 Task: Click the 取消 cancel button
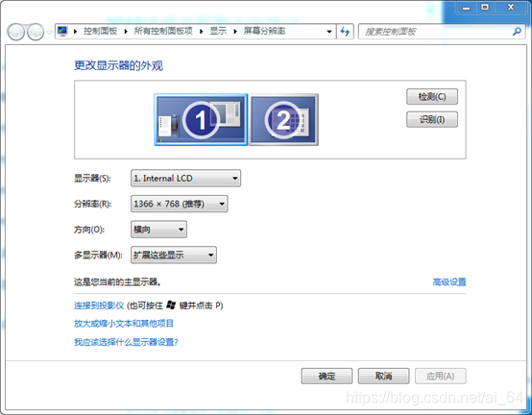(384, 376)
